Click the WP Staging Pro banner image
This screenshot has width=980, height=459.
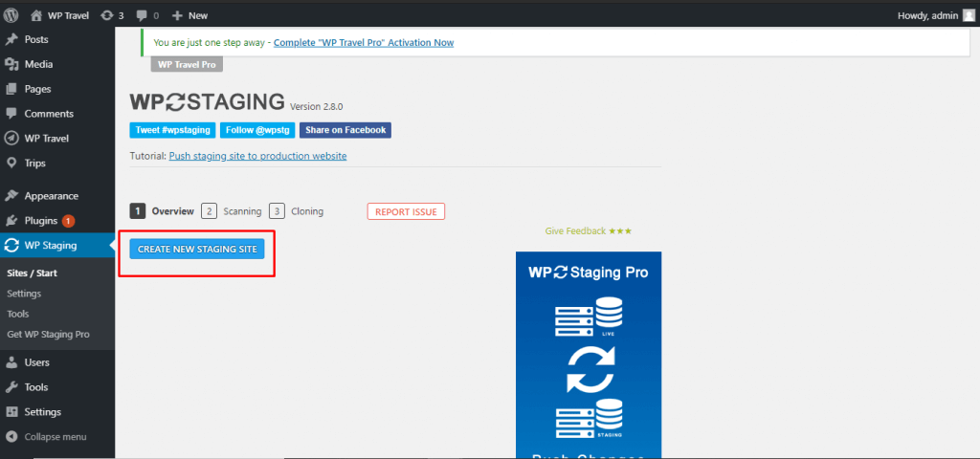(589, 356)
